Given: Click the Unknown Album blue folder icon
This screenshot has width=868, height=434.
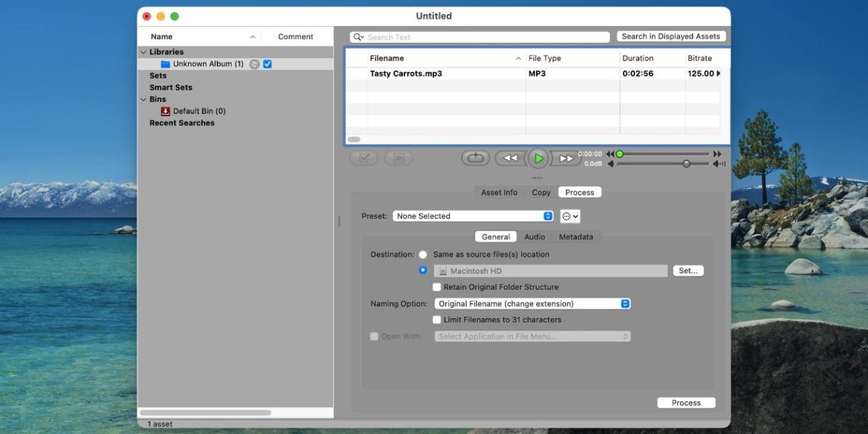Looking at the screenshot, I should [x=165, y=64].
